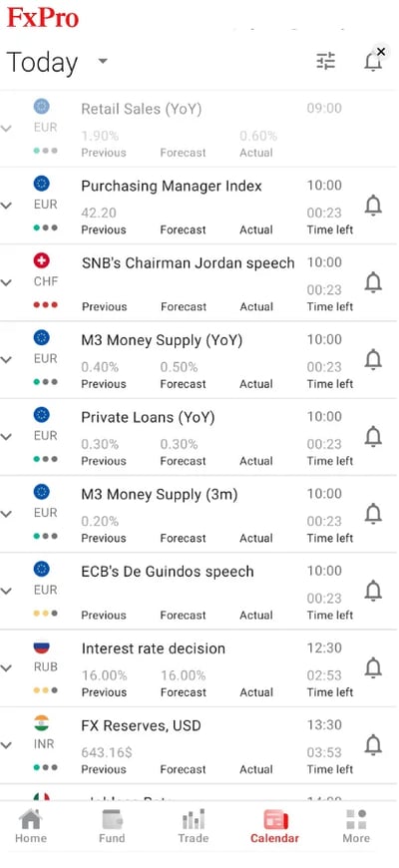Open the calendar filter settings icon
This screenshot has width=399, height=868.
326,61
